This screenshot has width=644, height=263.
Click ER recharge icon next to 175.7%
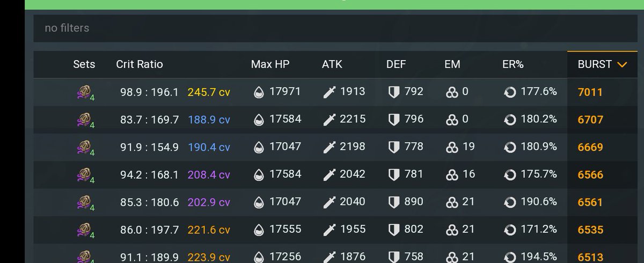click(510, 175)
